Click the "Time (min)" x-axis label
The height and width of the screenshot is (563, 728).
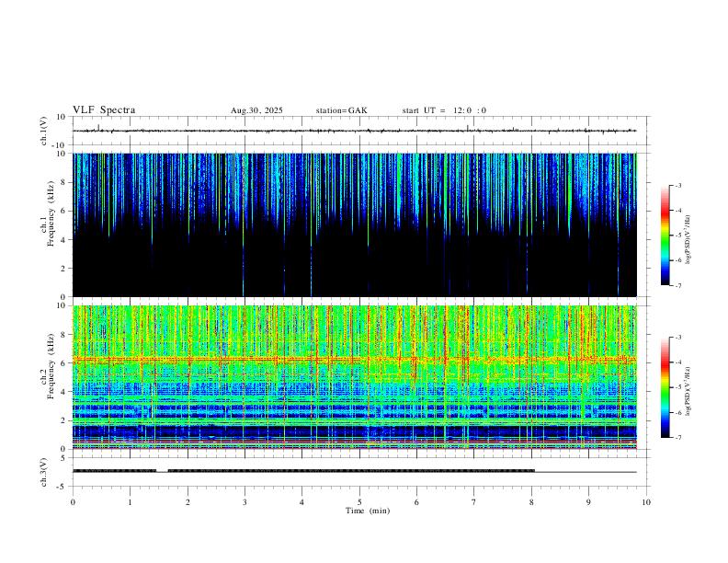click(368, 511)
